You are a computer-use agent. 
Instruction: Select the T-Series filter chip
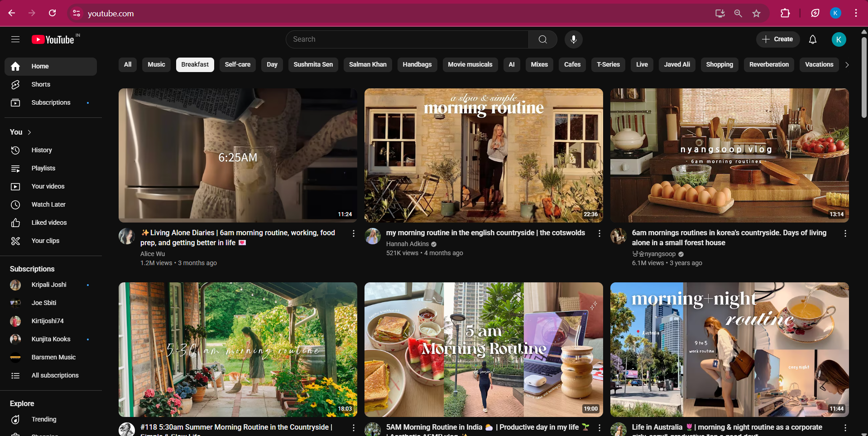(x=608, y=65)
